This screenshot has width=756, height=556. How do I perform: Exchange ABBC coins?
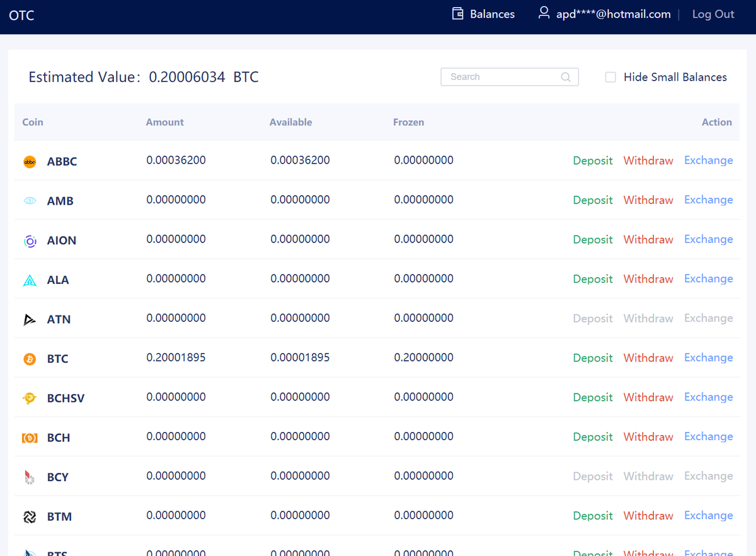click(x=709, y=160)
